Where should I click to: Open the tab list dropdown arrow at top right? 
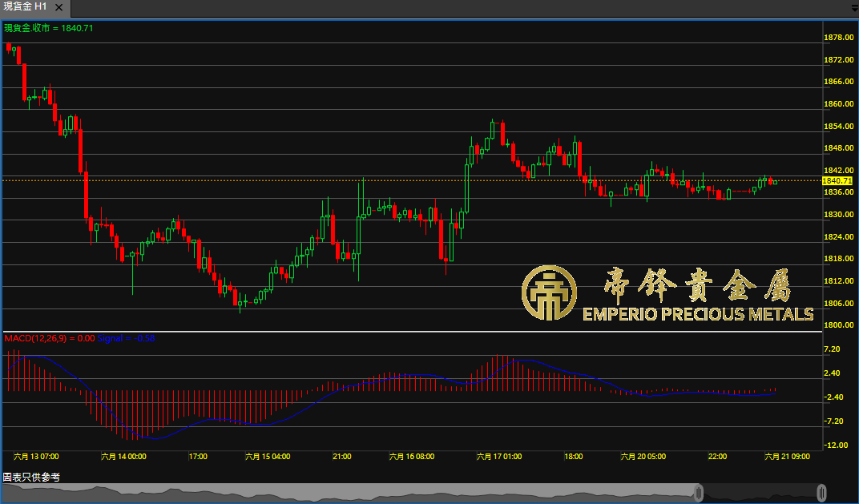pos(853,6)
